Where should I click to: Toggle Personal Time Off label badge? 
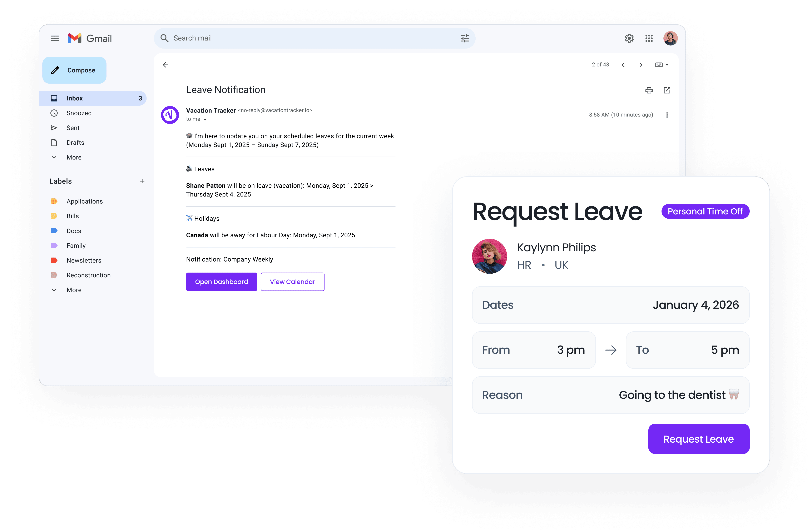click(x=705, y=211)
